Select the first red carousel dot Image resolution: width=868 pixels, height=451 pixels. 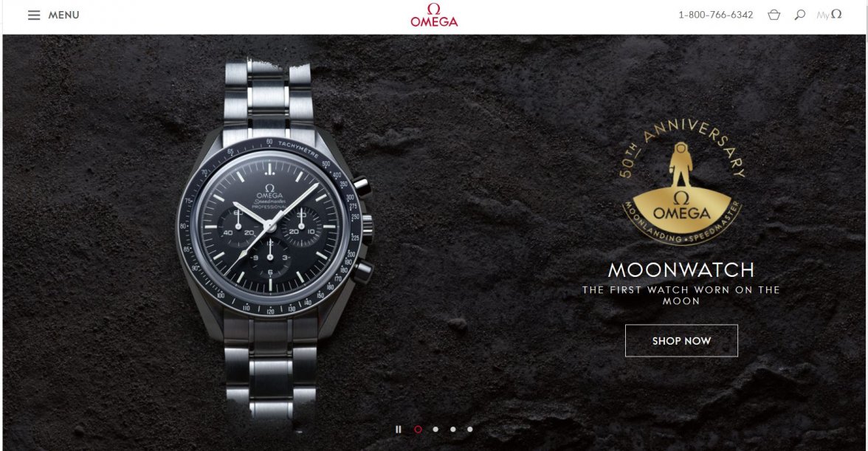tap(418, 430)
